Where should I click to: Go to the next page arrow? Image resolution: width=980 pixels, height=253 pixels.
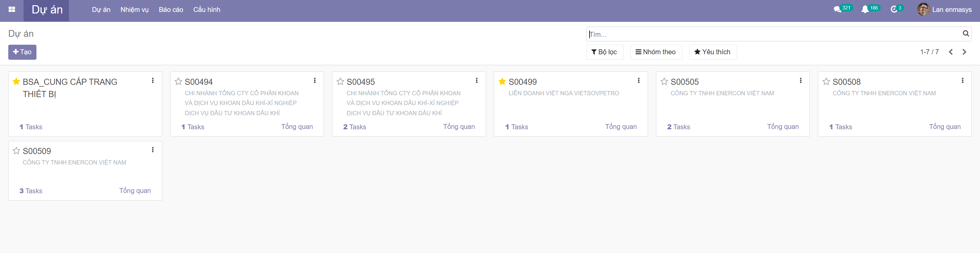point(964,52)
